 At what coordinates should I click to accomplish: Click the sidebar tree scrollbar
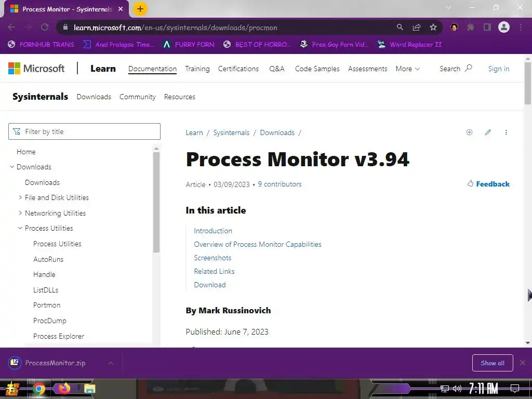click(x=156, y=202)
